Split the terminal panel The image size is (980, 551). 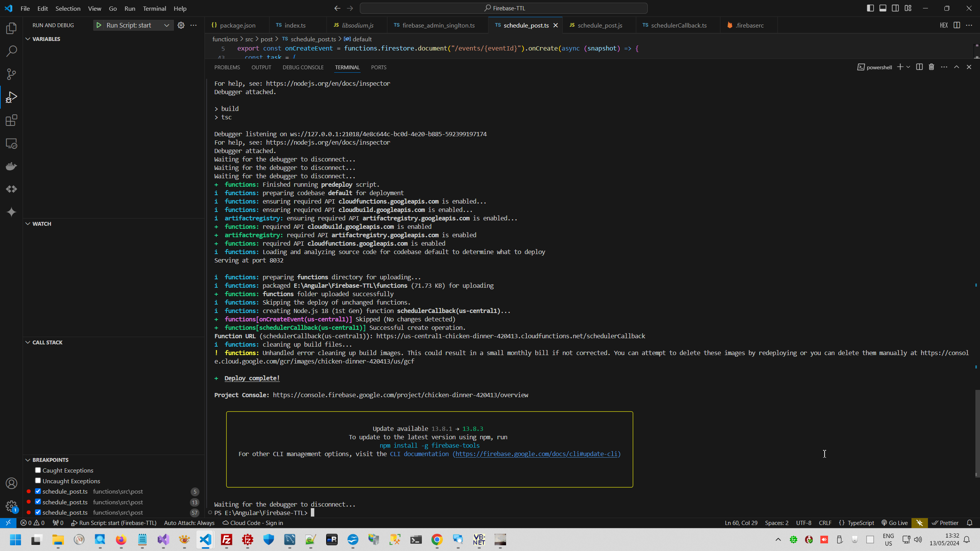click(x=919, y=67)
